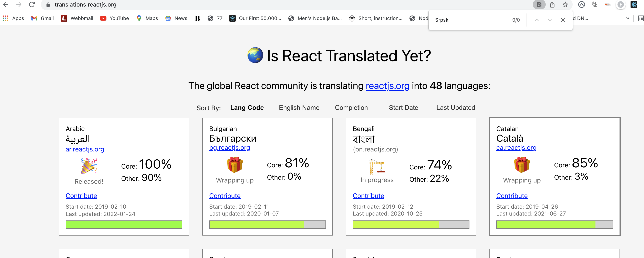Click the Bengali card progress bar
Screen dimensions: 644x258
[x=411, y=225]
